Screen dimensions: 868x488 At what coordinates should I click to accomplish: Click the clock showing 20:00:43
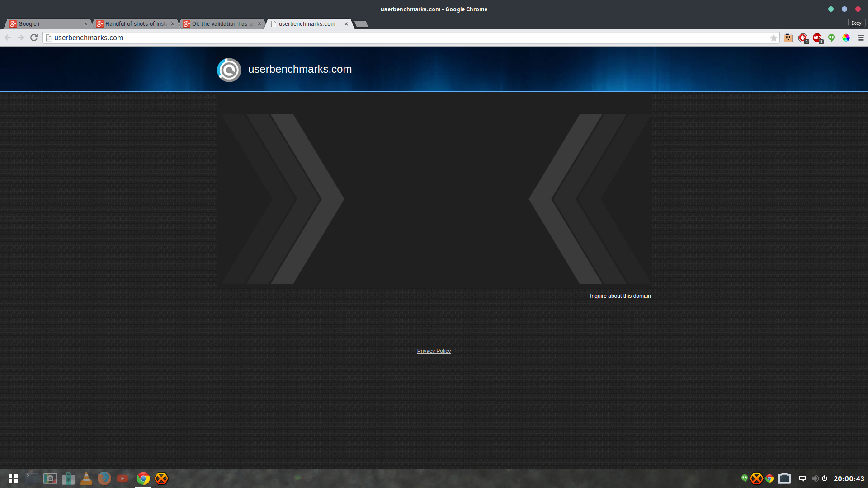[x=849, y=479]
